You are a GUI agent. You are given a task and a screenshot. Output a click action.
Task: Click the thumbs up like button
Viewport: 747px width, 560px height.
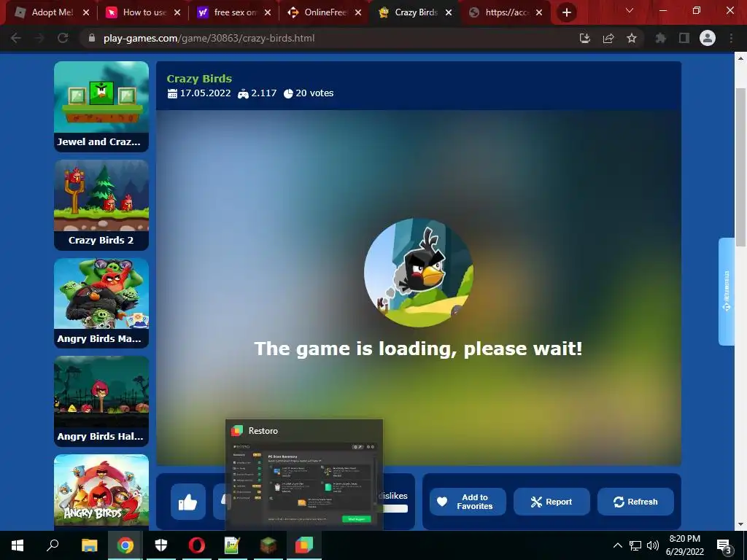click(x=188, y=502)
